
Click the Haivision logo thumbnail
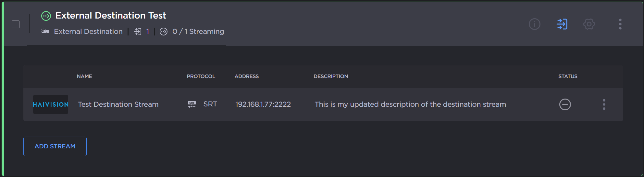51,104
